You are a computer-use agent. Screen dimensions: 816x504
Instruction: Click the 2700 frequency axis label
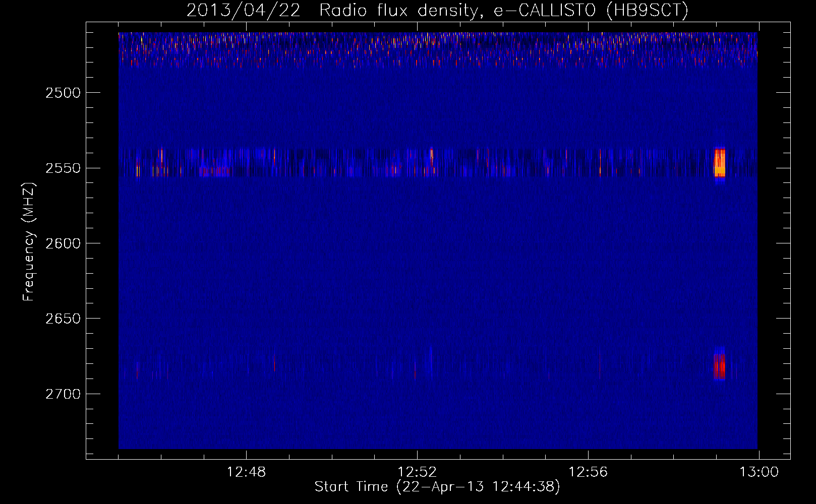point(63,394)
